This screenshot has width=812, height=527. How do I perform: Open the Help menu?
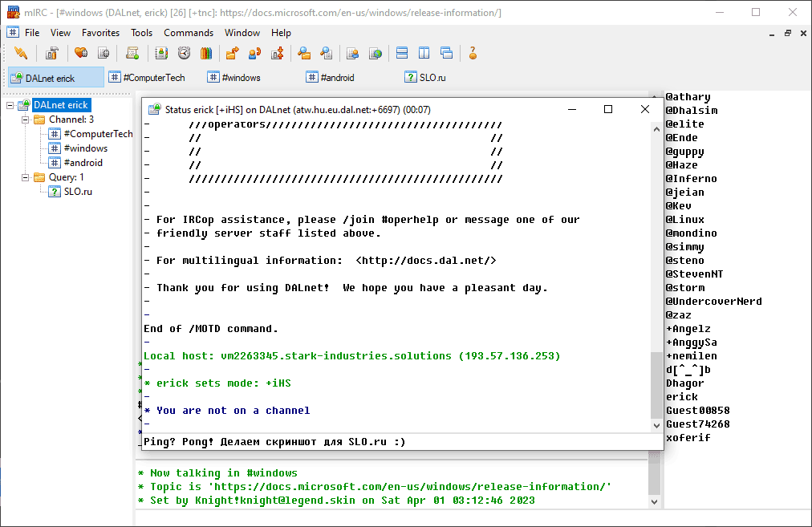pyautogui.click(x=281, y=33)
